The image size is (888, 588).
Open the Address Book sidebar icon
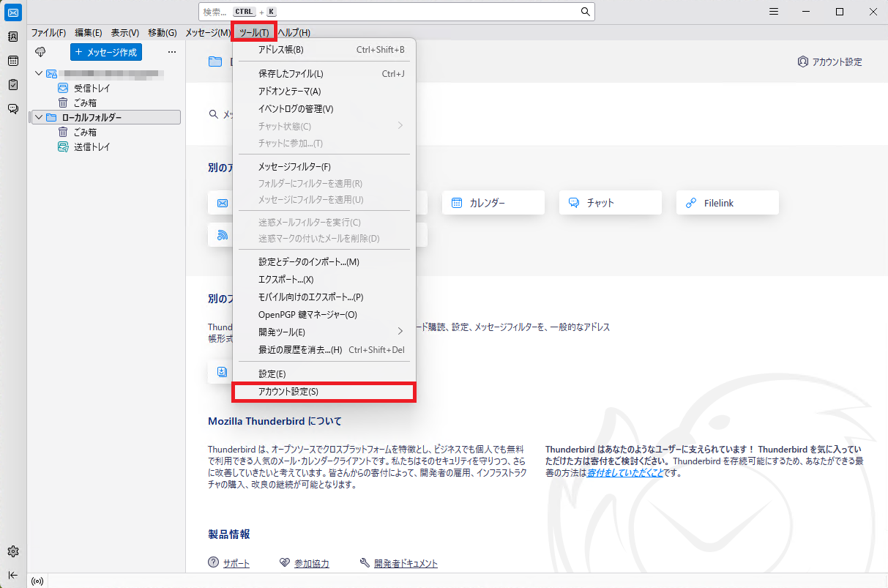(x=12, y=36)
